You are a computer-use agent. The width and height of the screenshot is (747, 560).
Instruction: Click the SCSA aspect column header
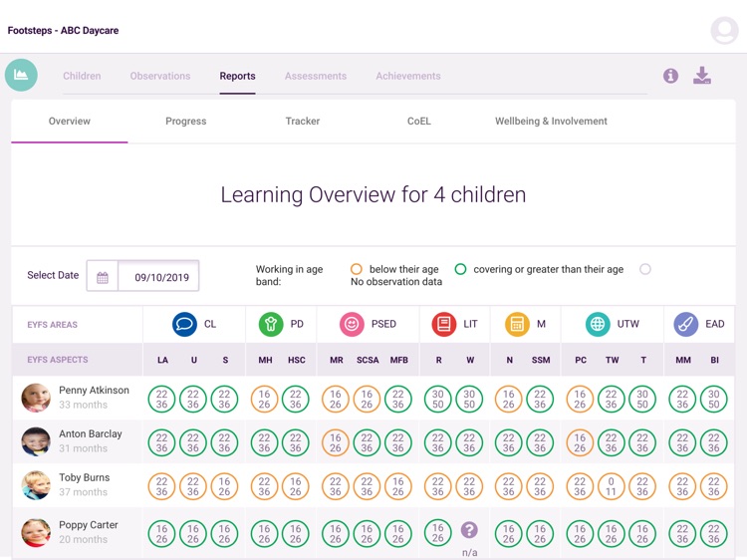click(368, 360)
